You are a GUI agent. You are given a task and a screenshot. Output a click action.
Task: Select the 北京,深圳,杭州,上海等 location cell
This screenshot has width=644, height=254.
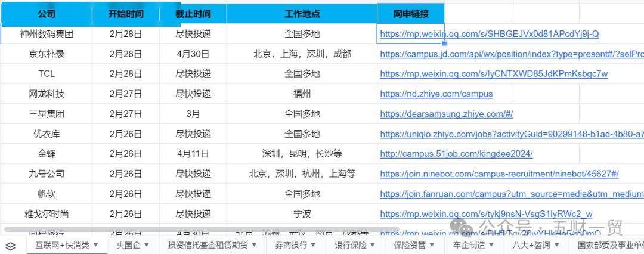[x=302, y=174]
